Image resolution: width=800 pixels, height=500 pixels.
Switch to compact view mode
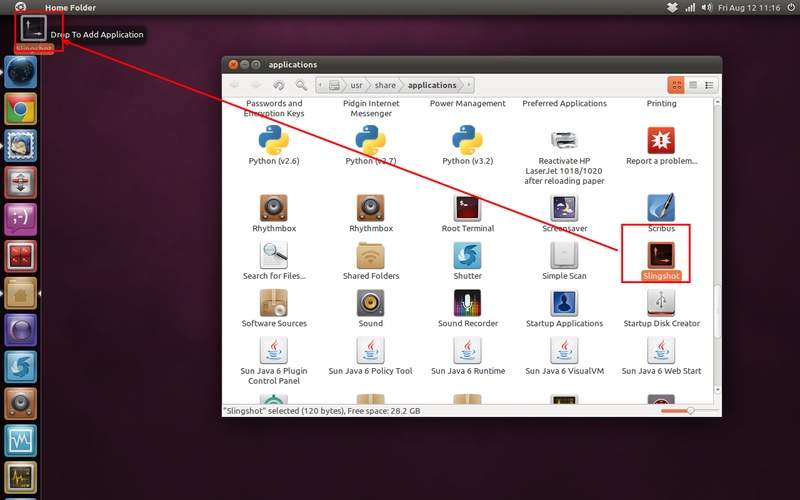click(x=709, y=85)
